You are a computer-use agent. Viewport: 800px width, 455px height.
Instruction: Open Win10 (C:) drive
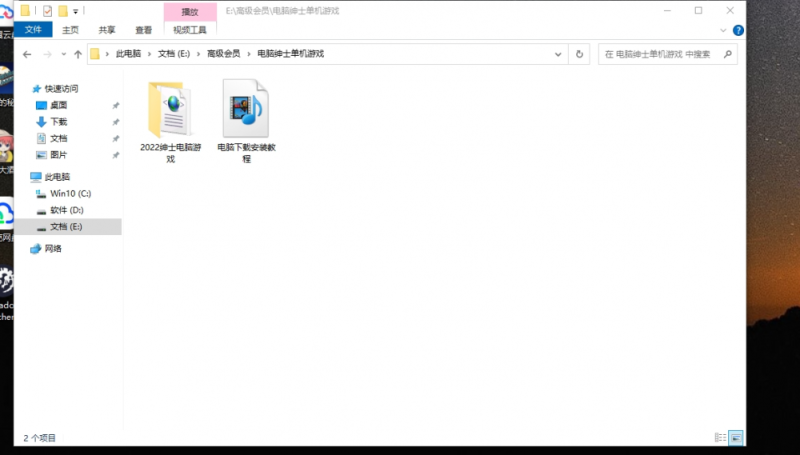pyautogui.click(x=70, y=193)
